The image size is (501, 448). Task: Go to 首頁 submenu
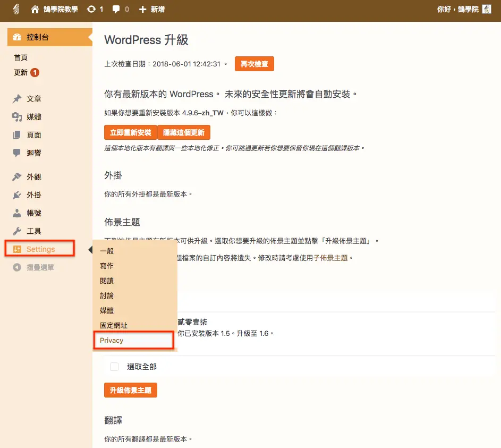point(21,57)
